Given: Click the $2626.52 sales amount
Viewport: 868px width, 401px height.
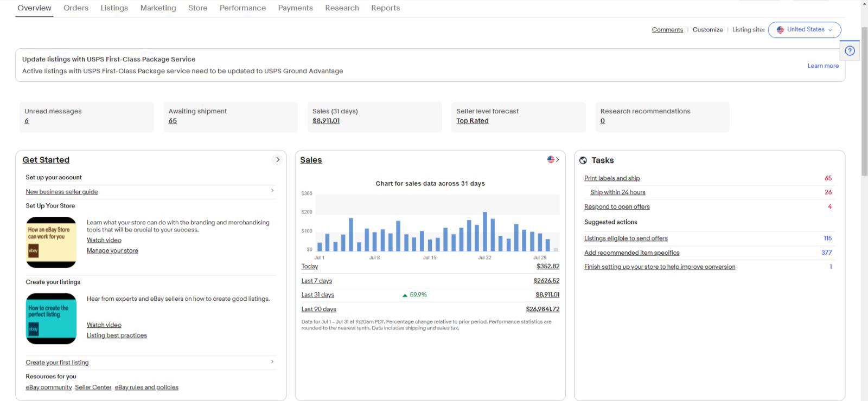Looking at the screenshot, I should click(x=546, y=281).
